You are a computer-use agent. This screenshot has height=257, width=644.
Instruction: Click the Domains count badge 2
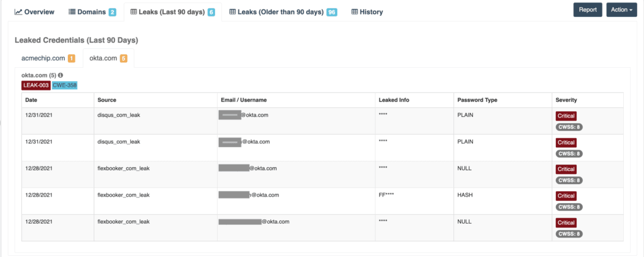[112, 12]
